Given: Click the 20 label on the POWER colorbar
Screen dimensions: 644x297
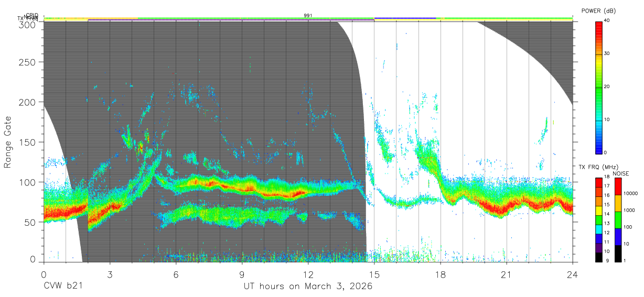Looking at the screenshot, I should pos(608,86).
